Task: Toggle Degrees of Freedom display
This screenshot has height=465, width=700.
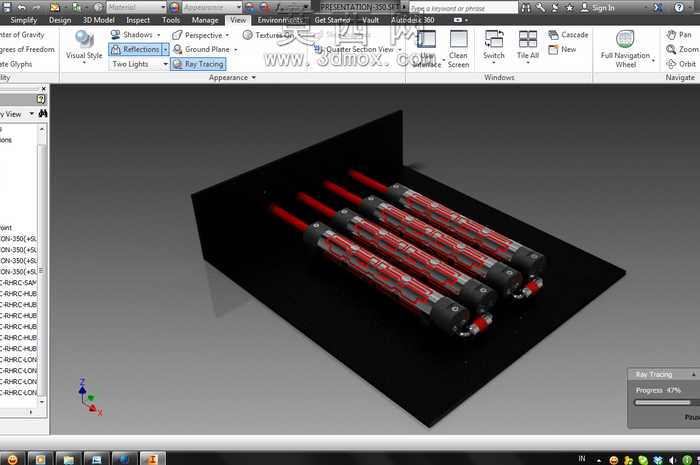Action: [27, 49]
